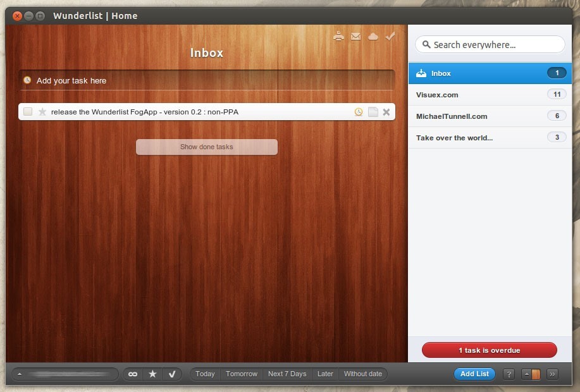Click the Search everywhere field
The width and height of the screenshot is (580, 392).
pos(490,44)
